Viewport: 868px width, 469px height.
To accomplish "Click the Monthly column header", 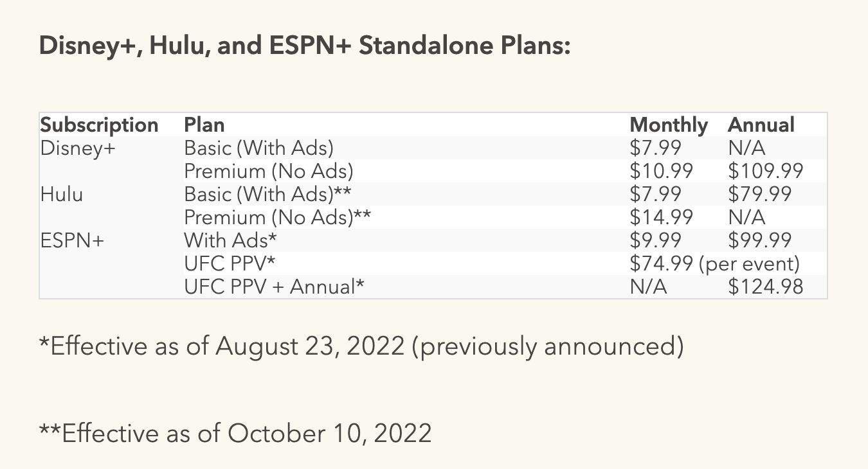I will 669,125.
